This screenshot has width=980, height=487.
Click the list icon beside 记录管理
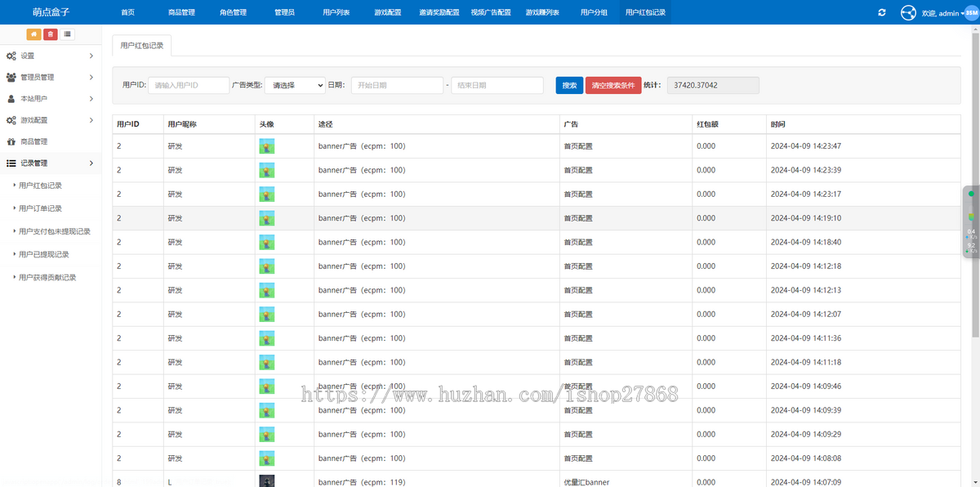coord(11,163)
